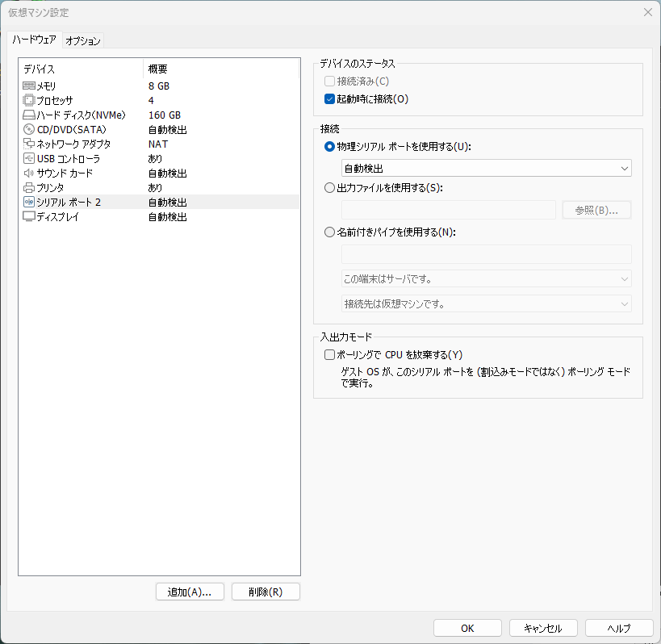Select 出力ファイルを使用する(S) radio button
Image resolution: width=661 pixels, height=644 pixels.
pyautogui.click(x=329, y=188)
